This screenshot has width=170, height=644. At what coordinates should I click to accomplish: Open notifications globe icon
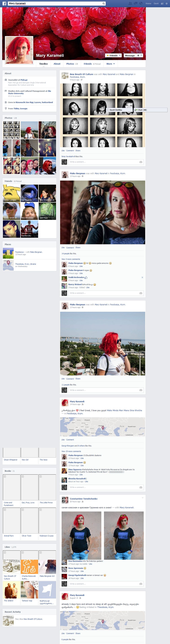pyautogui.click(x=141, y=4)
